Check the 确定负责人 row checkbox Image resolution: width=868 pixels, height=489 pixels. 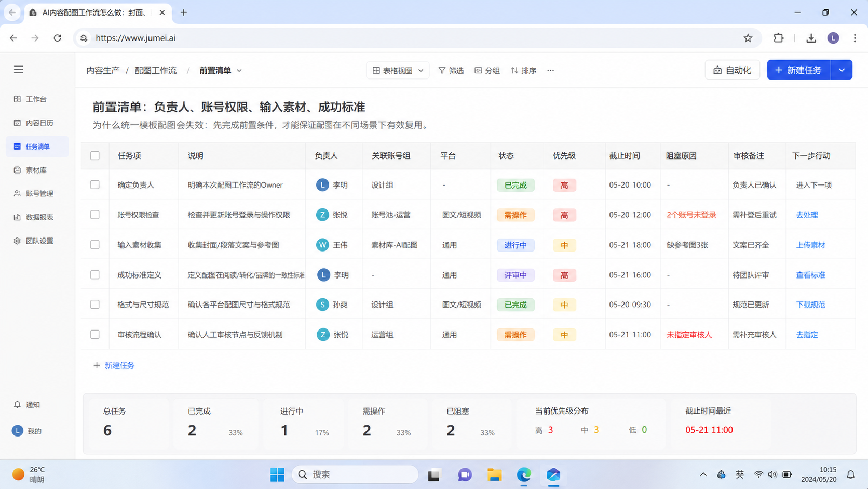[x=95, y=184]
